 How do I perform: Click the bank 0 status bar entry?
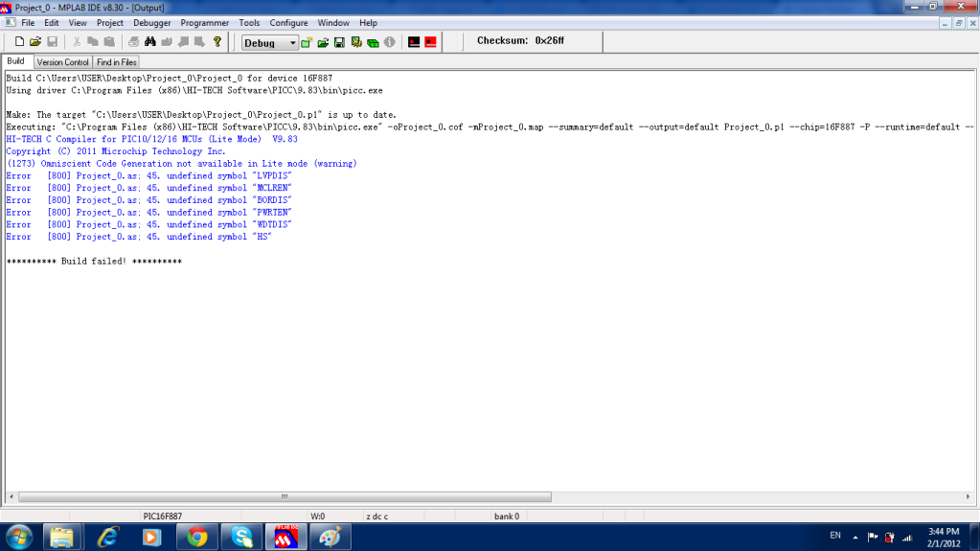coord(506,516)
